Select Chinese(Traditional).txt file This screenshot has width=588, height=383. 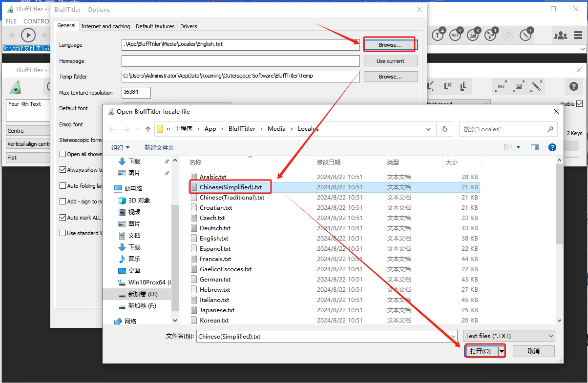click(232, 198)
